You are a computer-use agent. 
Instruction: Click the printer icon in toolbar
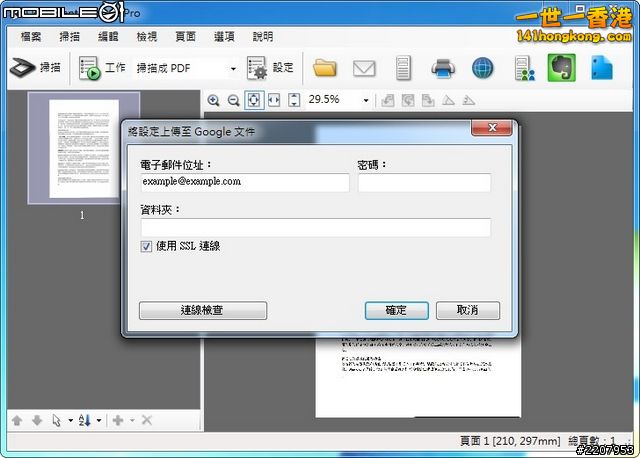[443, 68]
